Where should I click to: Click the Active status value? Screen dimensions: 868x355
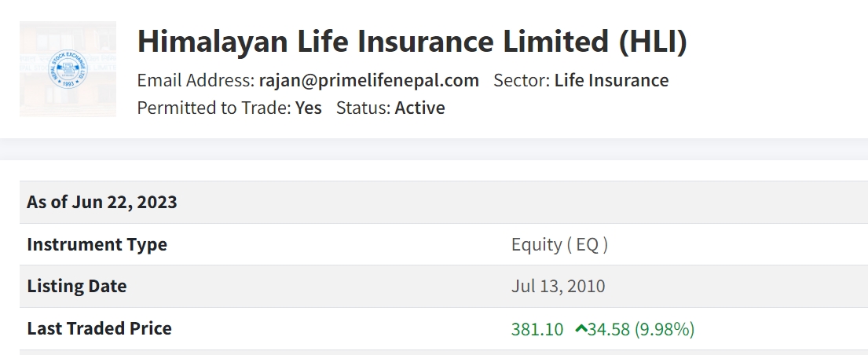click(x=419, y=108)
